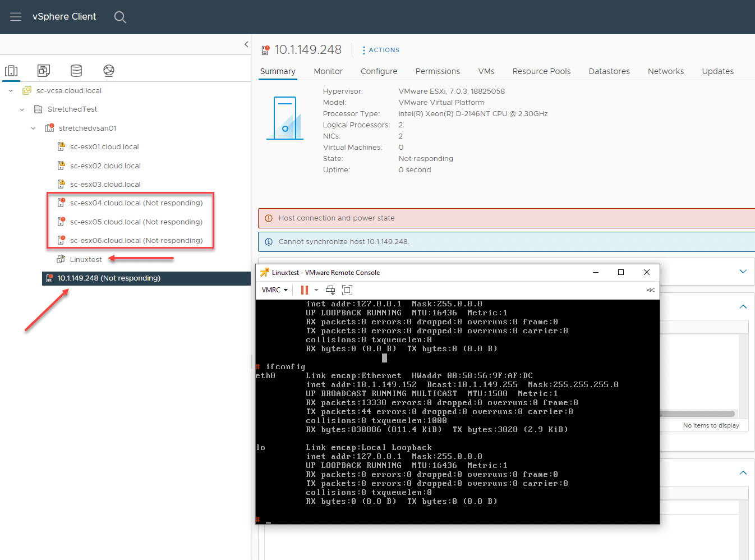Viewport: 755px width, 560px height.
Task: Send Ctrl+Alt+Del icon in VMRC toolbar
Action: click(330, 290)
